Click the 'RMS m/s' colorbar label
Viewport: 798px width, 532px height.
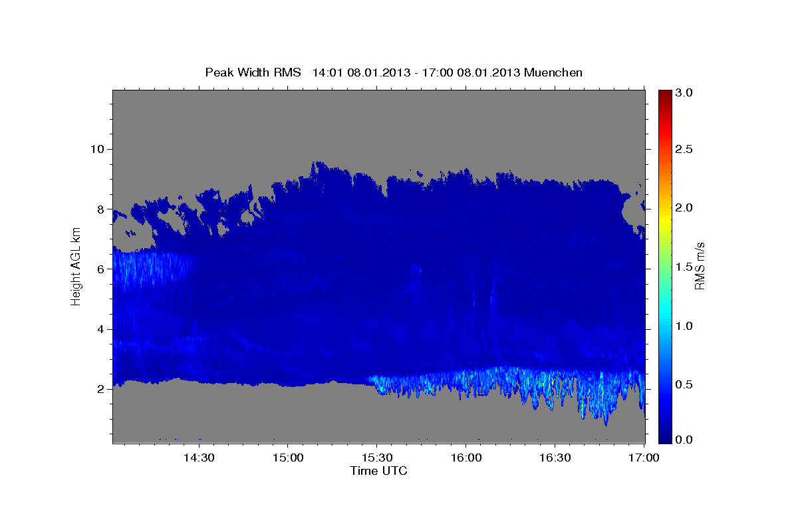(700, 267)
